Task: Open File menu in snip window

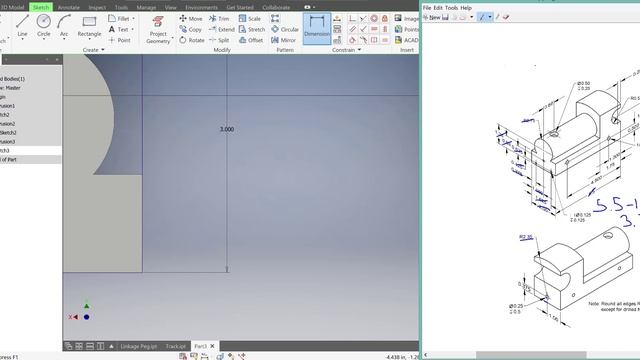Action: [x=427, y=8]
